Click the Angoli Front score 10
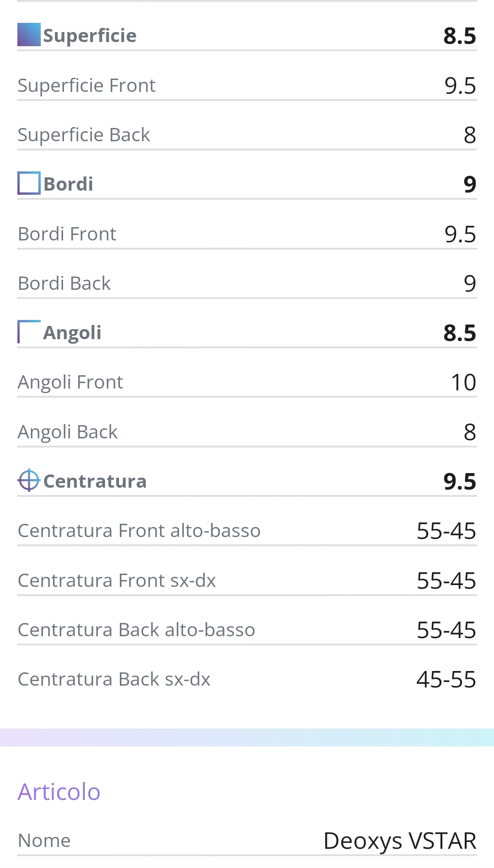This screenshot has width=494, height=868. (463, 383)
